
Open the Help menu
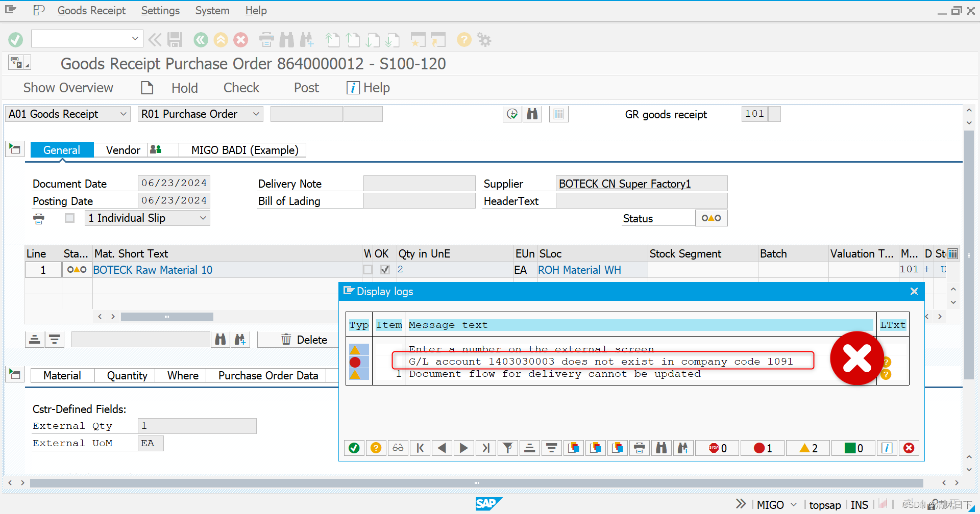click(256, 11)
